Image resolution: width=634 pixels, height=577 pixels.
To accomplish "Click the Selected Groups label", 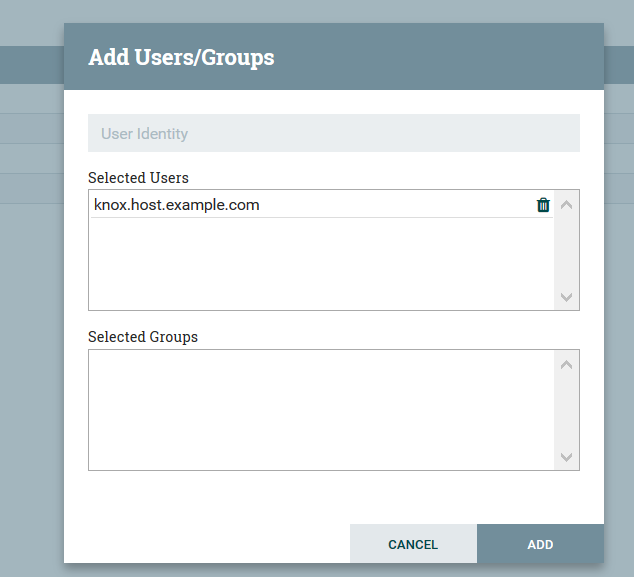I will (143, 337).
